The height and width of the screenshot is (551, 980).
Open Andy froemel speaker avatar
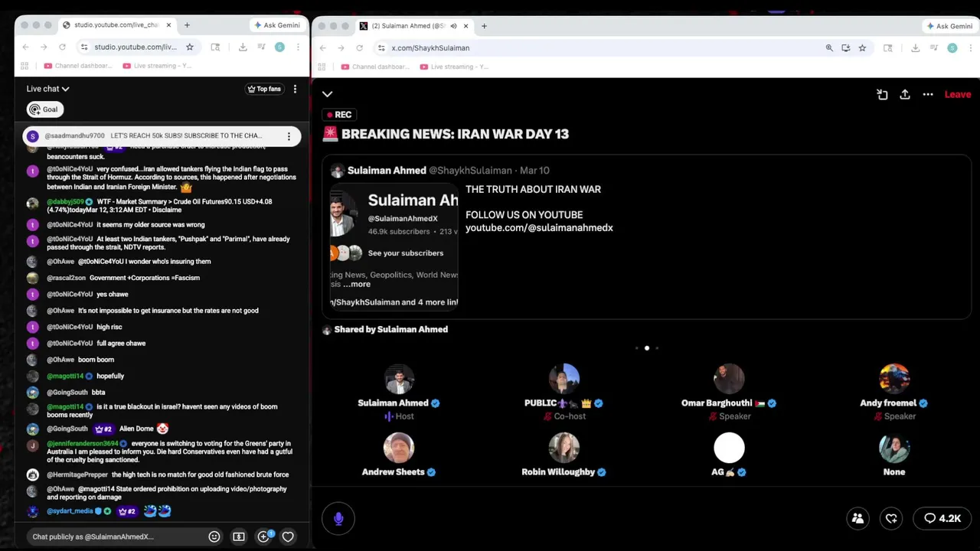click(x=894, y=379)
